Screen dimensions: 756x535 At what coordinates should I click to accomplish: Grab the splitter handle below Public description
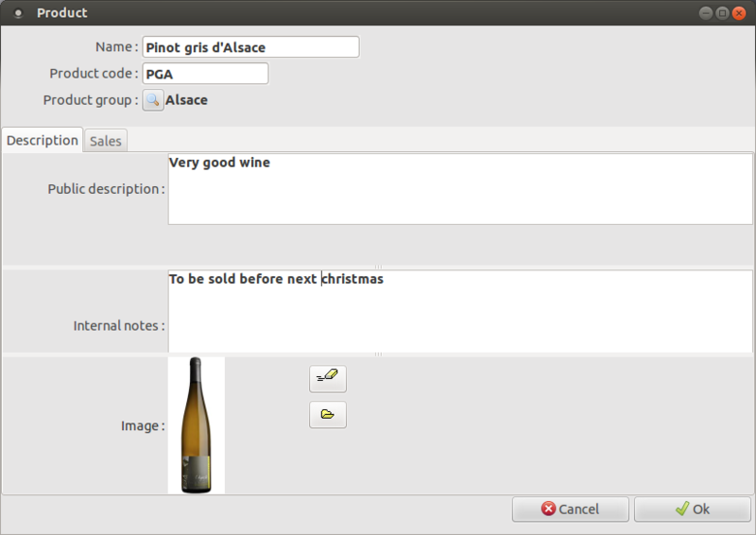pos(378,267)
